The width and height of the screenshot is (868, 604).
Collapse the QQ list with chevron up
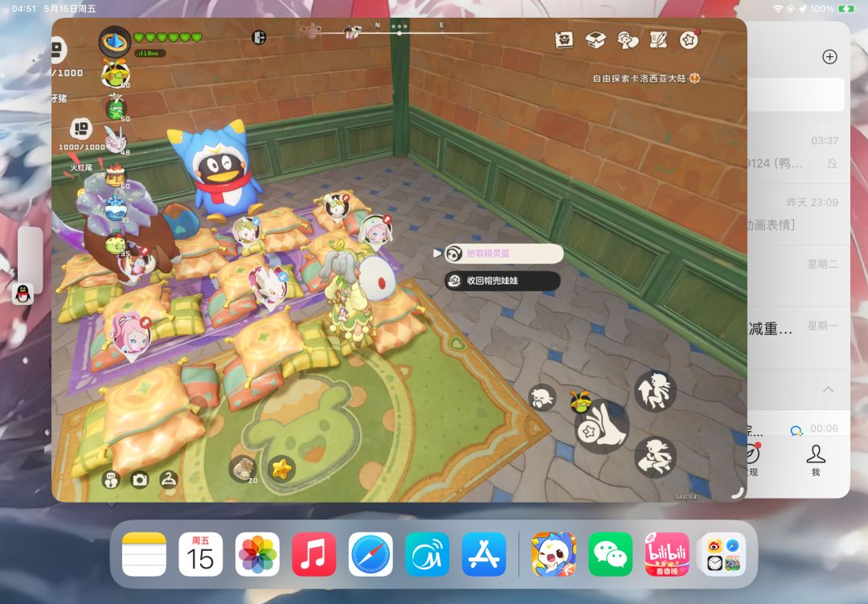(828, 389)
